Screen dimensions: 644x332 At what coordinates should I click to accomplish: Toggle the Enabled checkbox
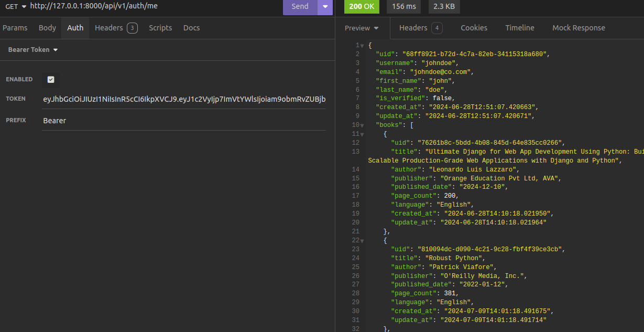51,80
